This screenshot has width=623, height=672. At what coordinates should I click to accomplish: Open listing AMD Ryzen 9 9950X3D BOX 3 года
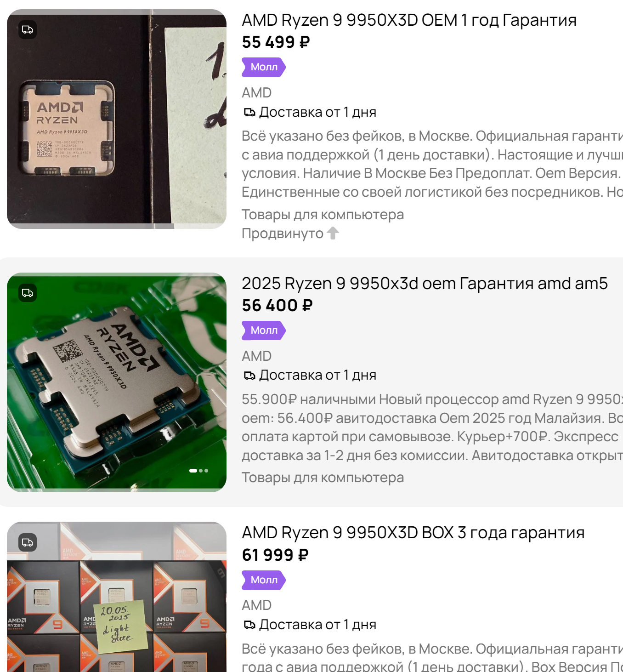point(413,533)
